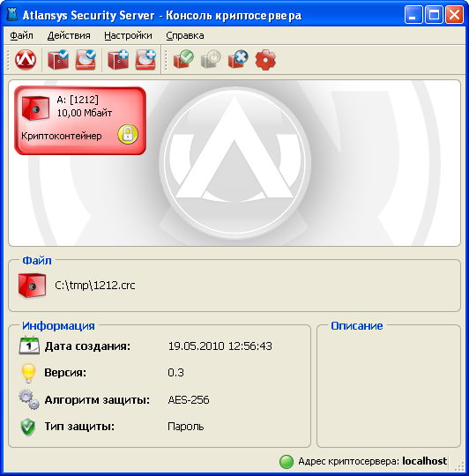
Task: Open the Настройки menu
Action: pos(128,35)
